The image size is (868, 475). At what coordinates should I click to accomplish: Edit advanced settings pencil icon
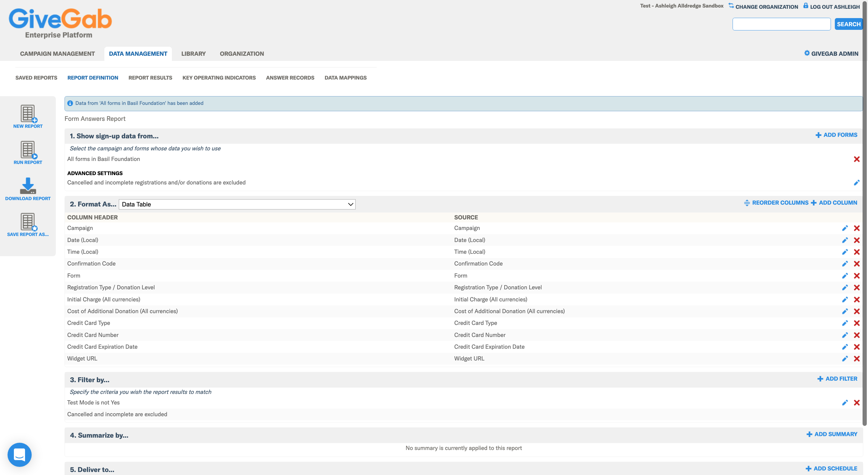coord(857,183)
